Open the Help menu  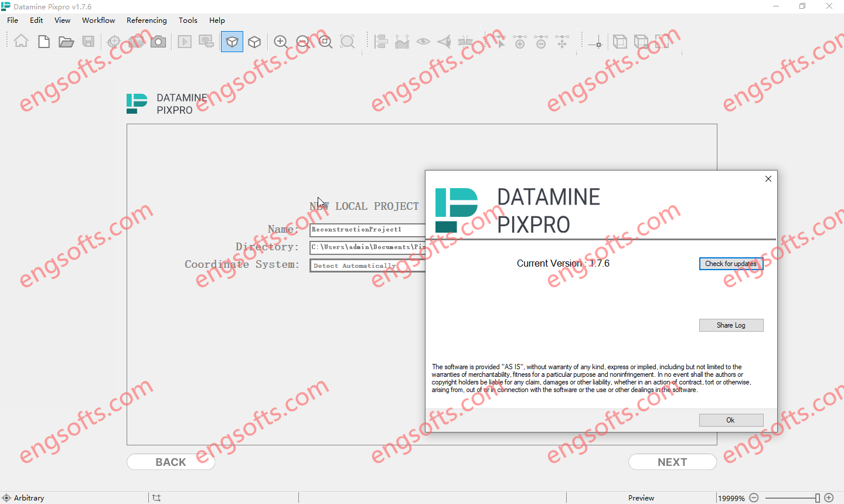coord(217,20)
